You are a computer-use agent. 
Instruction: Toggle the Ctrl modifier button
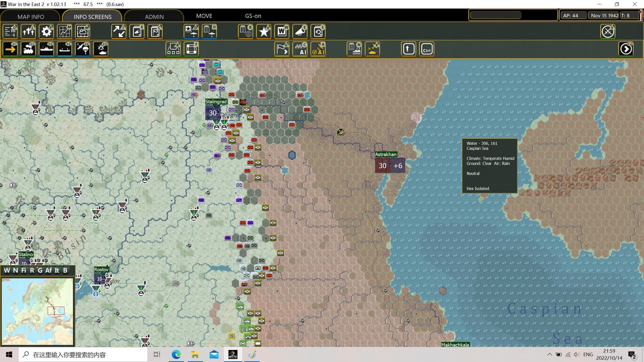coord(427,49)
